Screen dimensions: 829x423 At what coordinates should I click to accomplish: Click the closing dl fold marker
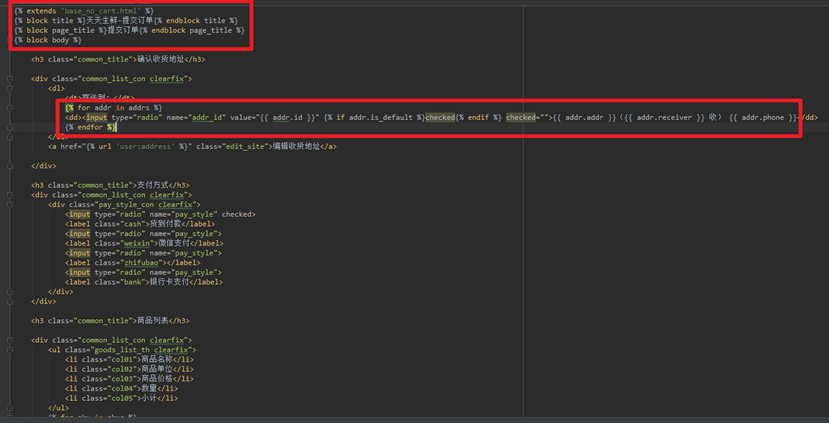click(10, 137)
